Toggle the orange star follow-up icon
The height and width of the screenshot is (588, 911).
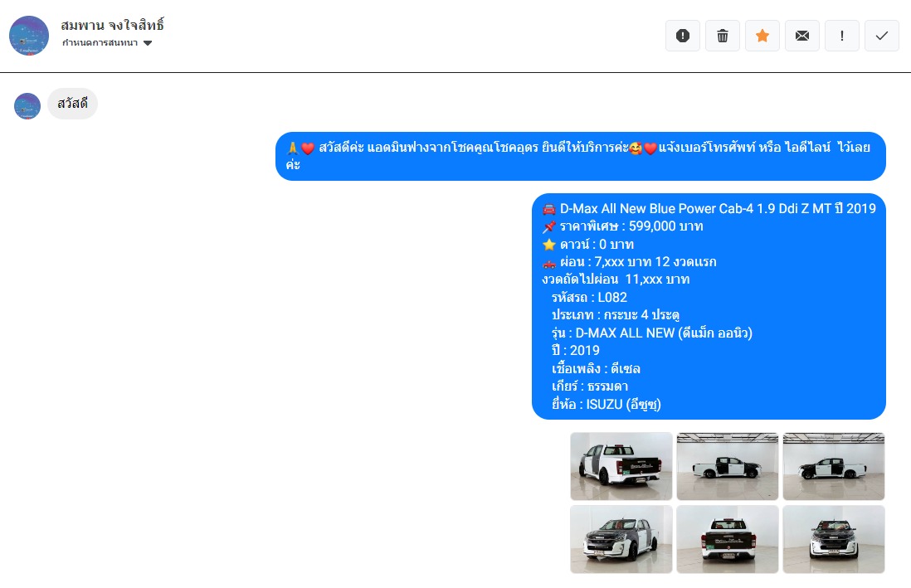tap(762, 36)
